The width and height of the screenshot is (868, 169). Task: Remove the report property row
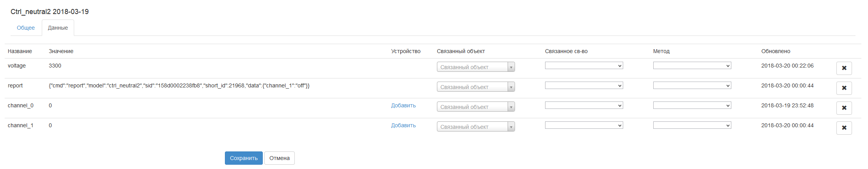[844, 88]
